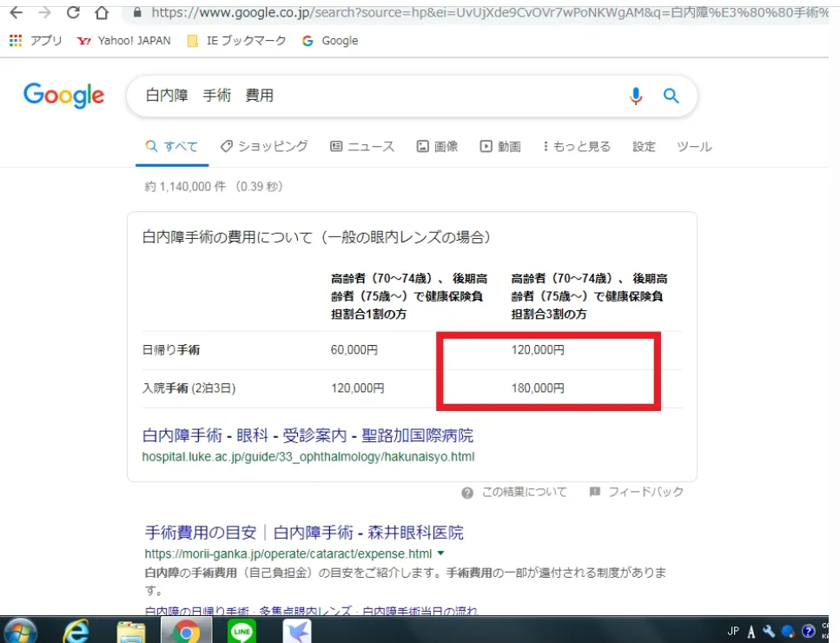Click the flag icon next to フィードバック
Image resolution: width=840 pixels, height=643 pixels.
(595, 492)
